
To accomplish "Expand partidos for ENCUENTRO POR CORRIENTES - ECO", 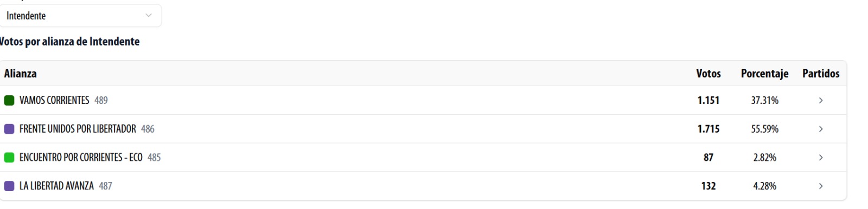I will [x=821, y=158].
